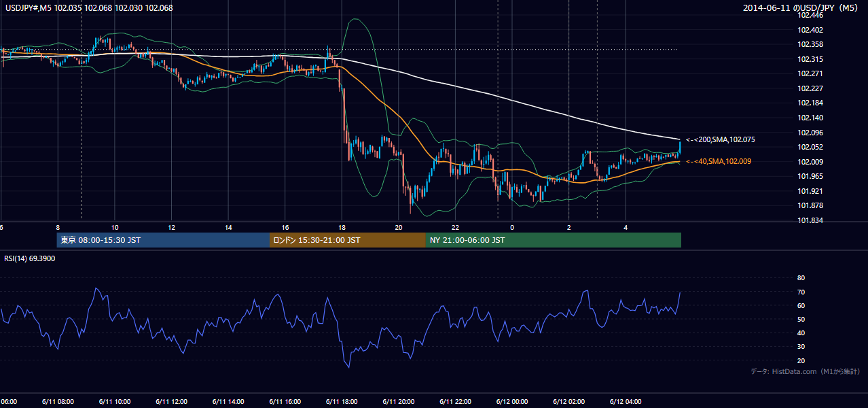Click price axis value 102.184
Image resolution: width=868 pixels, height=408 pixels.
tap(810, 103)
